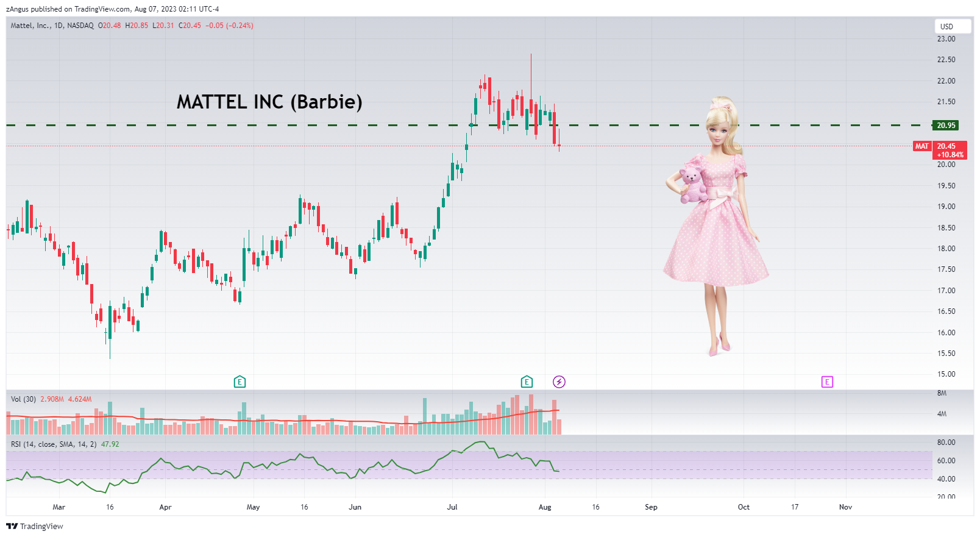The width and height of the screenshot is (980, 537).
Task: Click the 'Mattel, Inc., 1D, NASDAQ' symbol legend
Action: [x=52, y=26]
